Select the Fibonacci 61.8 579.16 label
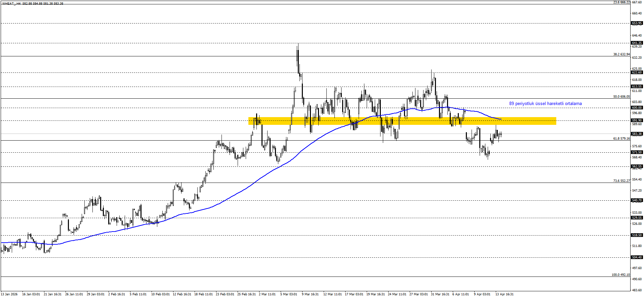The image size is (644, 298). point(621,139)
